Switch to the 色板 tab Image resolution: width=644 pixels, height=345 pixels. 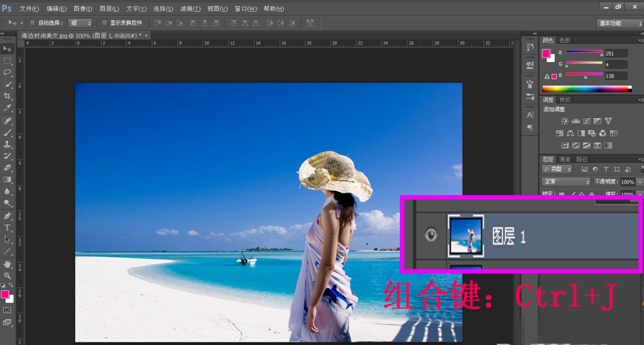point(565,40)
